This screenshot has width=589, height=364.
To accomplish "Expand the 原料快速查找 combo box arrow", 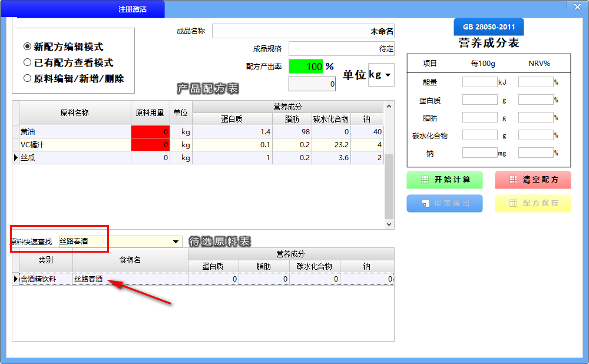I will (176, 241).
